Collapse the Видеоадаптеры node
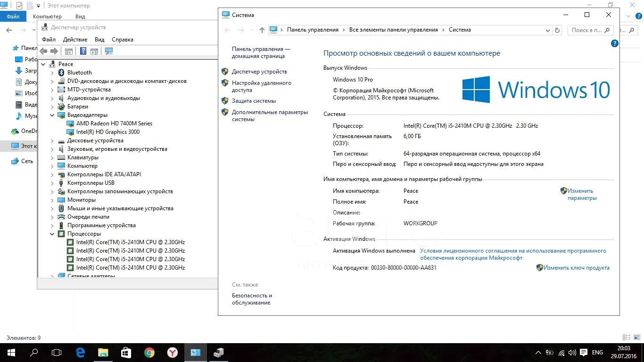This screenshot has width=644, height=362. tap(52, 115)
